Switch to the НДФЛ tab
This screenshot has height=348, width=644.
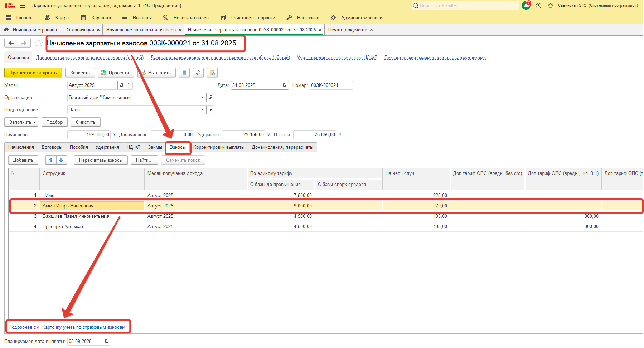133,147
